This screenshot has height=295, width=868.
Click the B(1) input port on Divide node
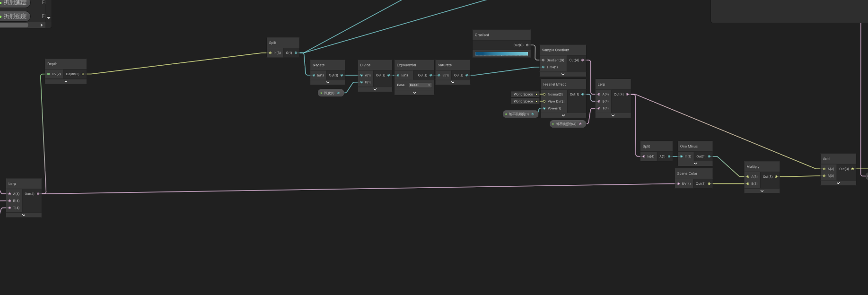(x=361, y=82)
